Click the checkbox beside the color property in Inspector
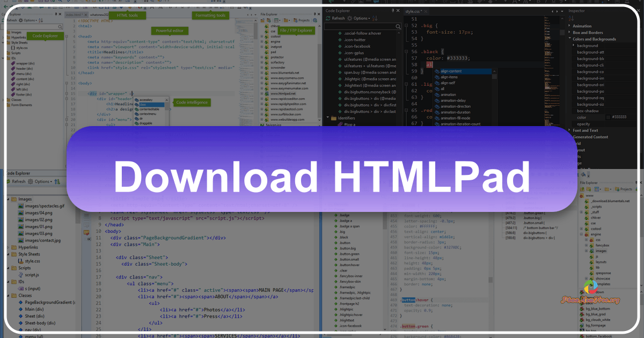Screen dimensions: 644x338 coord(609,117)
